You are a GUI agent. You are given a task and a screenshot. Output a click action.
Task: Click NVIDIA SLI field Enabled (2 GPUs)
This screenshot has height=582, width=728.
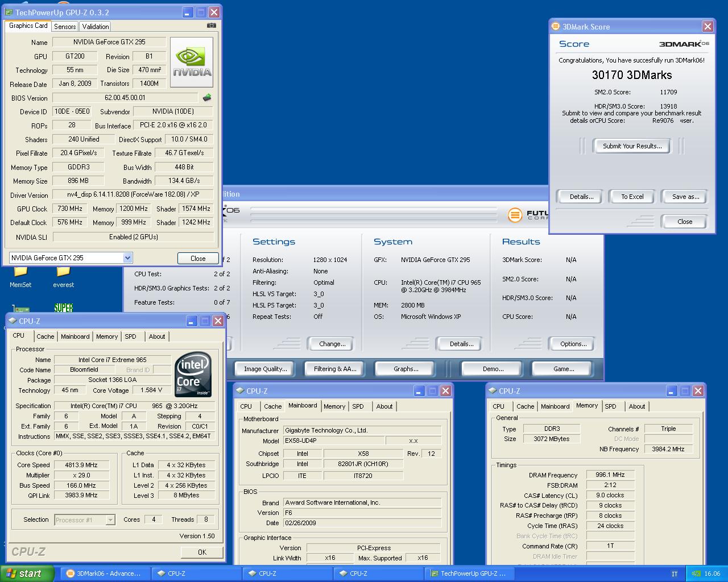[x=133, y=236]
